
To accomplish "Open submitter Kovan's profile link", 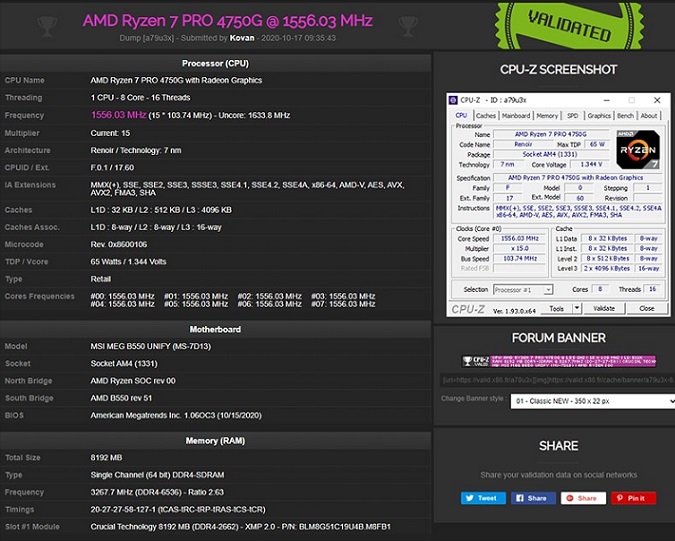I will click(x=242, y=38).
